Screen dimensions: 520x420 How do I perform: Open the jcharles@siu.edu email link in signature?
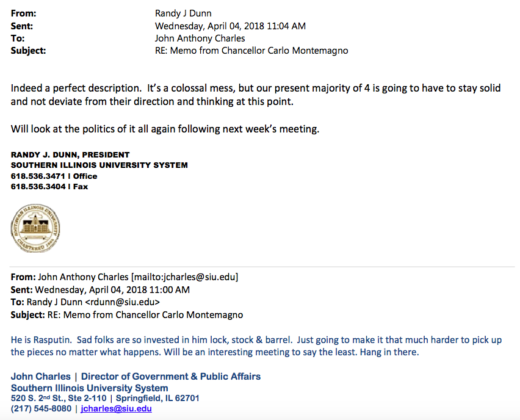coord(116,408)
